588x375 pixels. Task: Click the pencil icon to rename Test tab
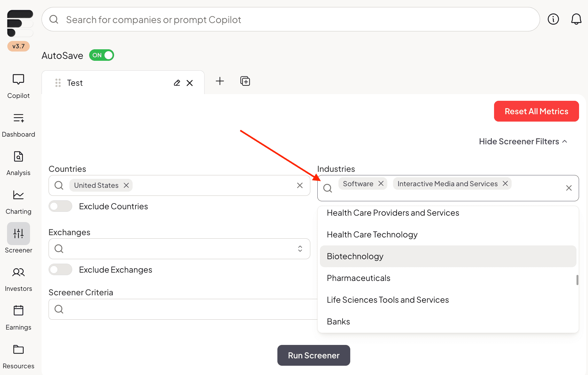click(x=177, y=83)
